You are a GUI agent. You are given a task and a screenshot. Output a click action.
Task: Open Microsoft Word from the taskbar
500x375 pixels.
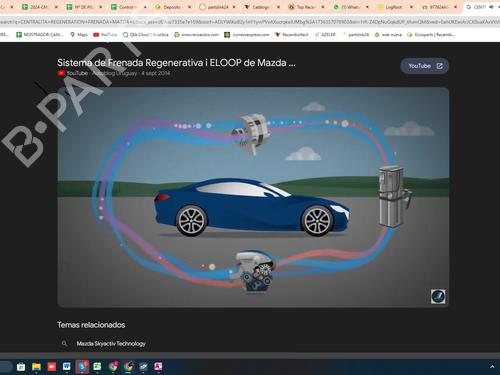66,366
